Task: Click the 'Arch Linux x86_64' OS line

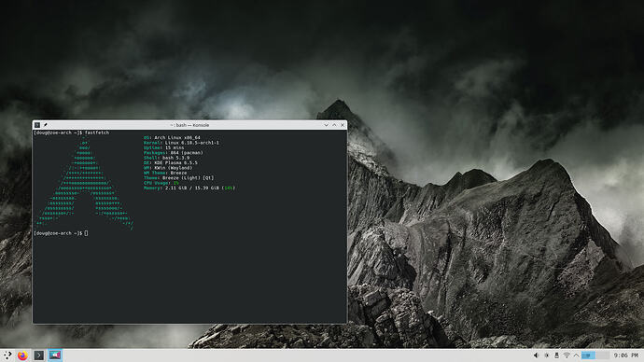Action: tap(172, 138)
